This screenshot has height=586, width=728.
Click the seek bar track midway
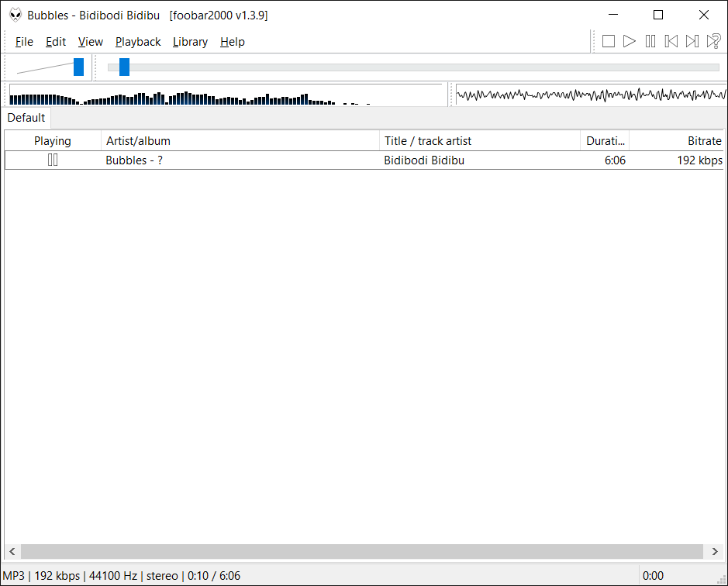coord(413,67)
